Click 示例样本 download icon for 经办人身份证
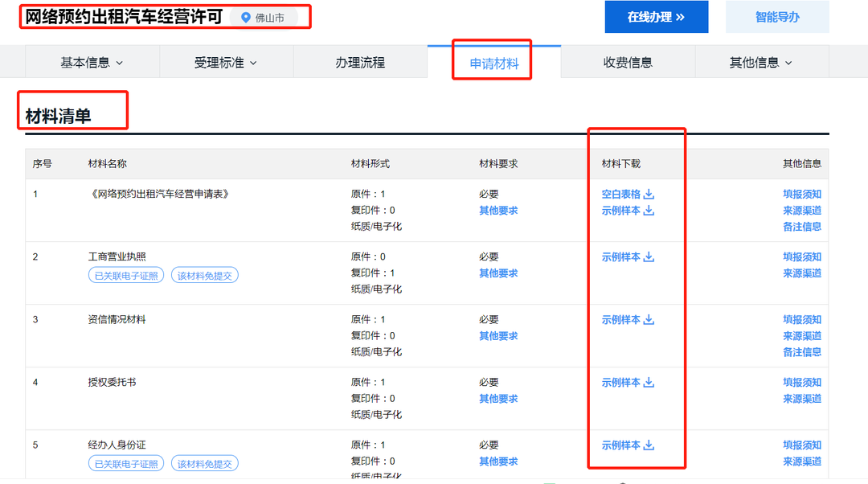Image resolution: width=868 pixels, height=484 pixels. click(649, 445)
